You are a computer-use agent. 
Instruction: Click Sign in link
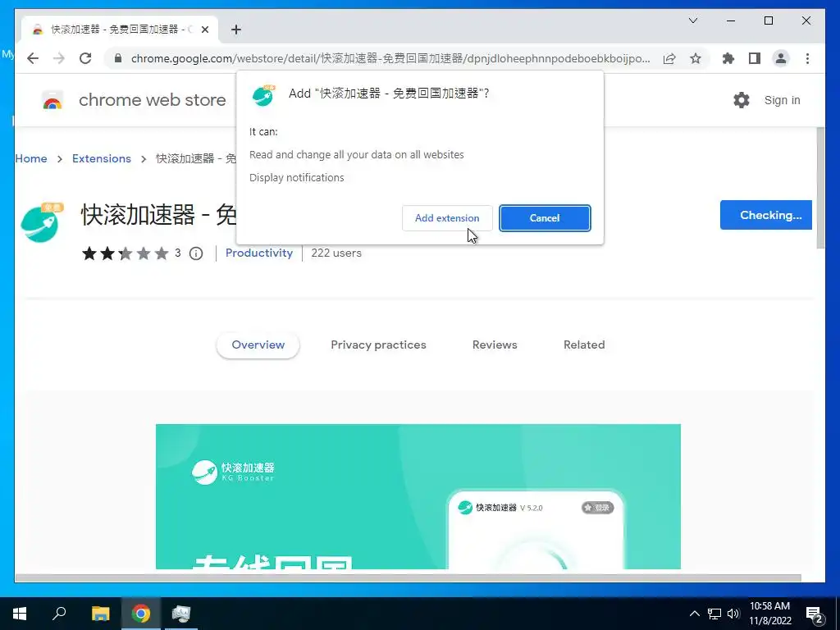pos(782,100)
